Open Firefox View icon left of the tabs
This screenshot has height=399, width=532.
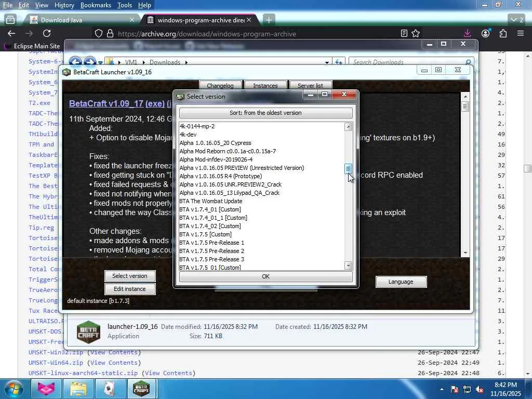[x=10, y=20]
